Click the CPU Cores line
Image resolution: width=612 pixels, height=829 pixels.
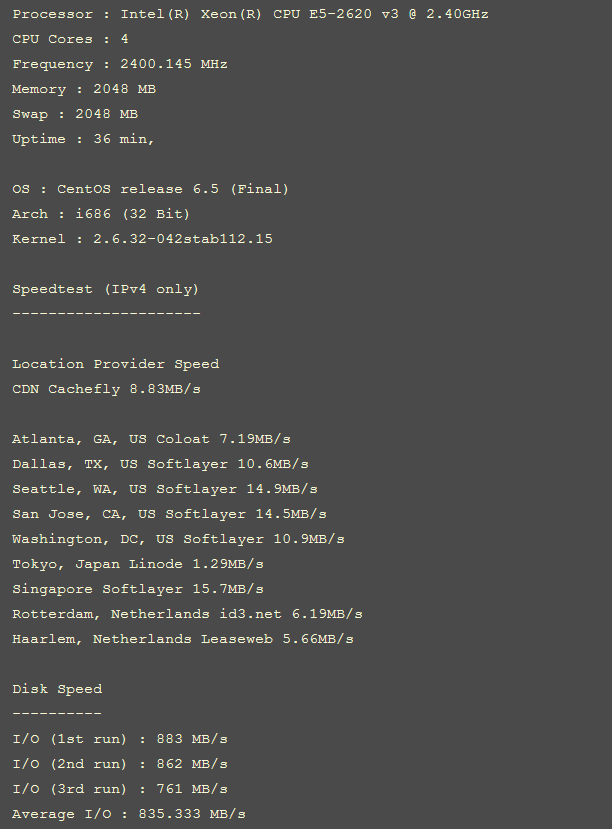click(70, 39)
